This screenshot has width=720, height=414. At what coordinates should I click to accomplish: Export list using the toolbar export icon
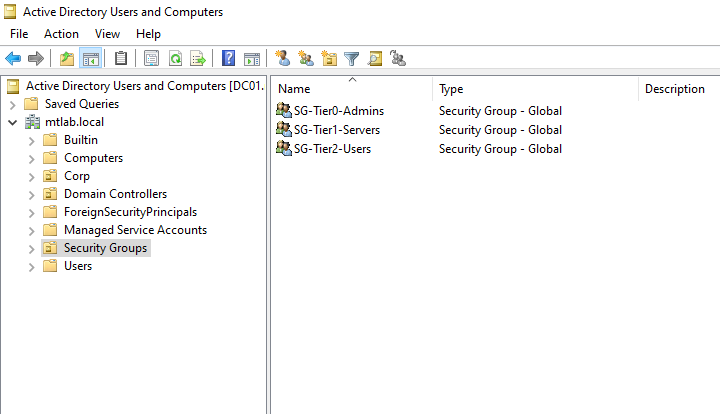coord(198,59)
